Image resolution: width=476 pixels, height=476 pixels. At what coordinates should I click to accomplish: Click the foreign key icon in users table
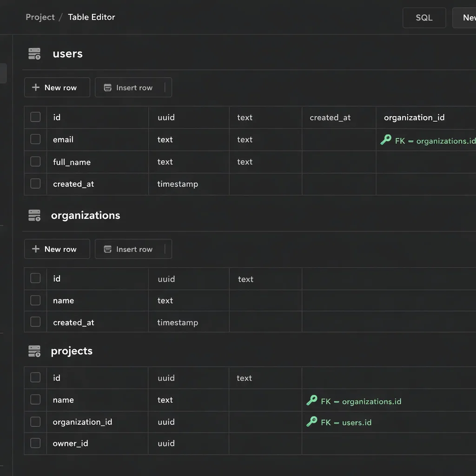(386, 140)
